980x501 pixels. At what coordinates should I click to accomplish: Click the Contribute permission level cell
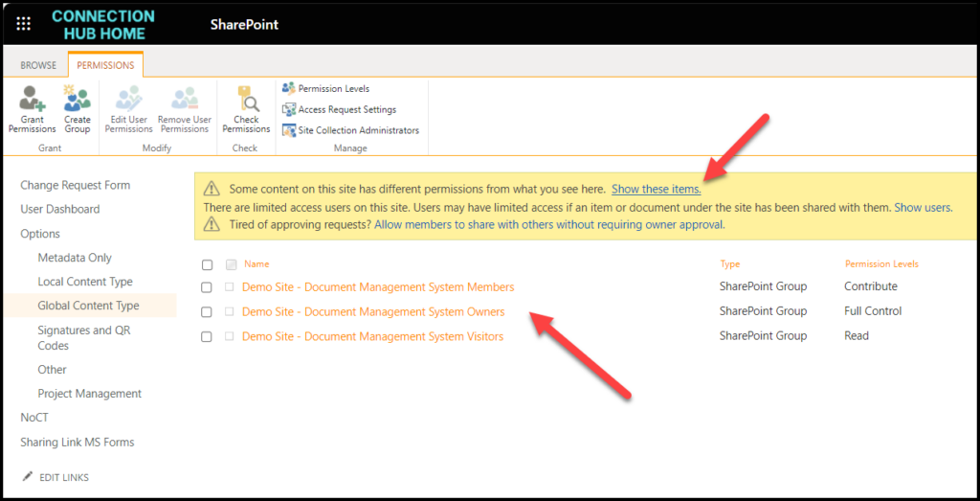tap(871, 286)
